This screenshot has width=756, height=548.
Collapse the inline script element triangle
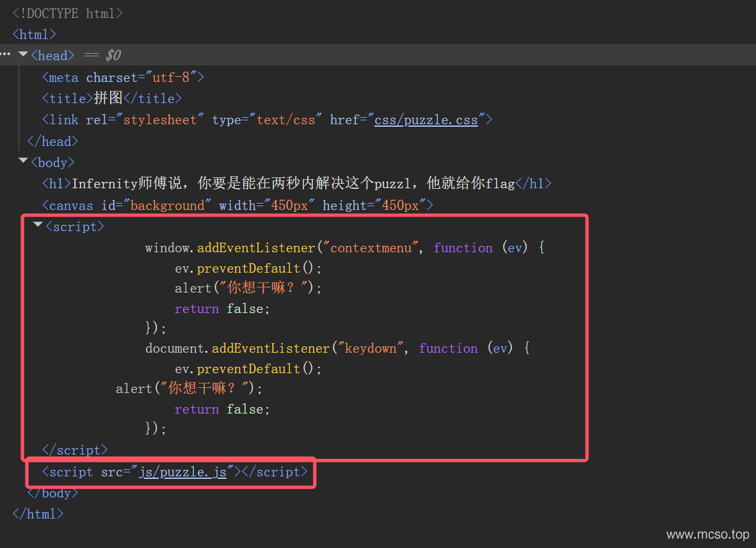[38, 225]
